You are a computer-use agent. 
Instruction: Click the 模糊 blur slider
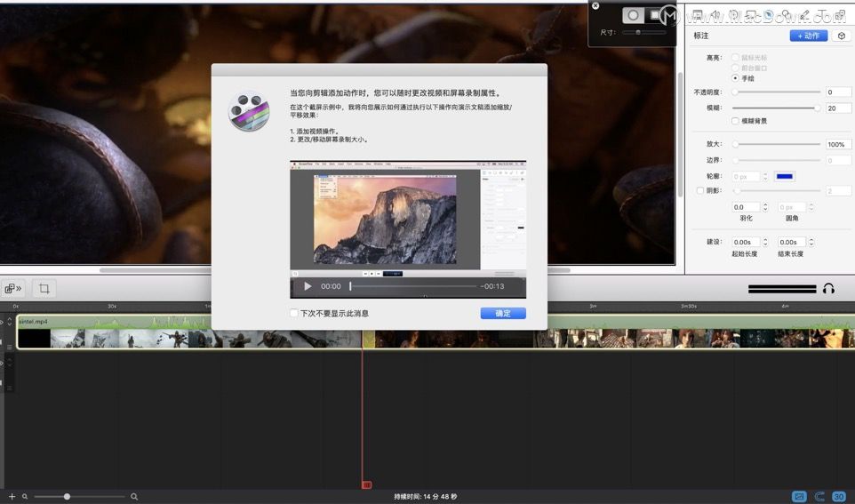click(x=777, y=108)
